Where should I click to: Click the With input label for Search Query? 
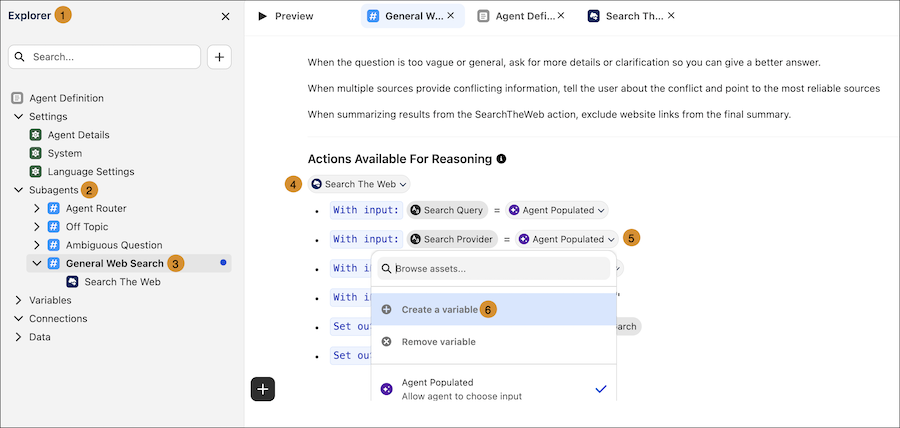coord(366,210)
